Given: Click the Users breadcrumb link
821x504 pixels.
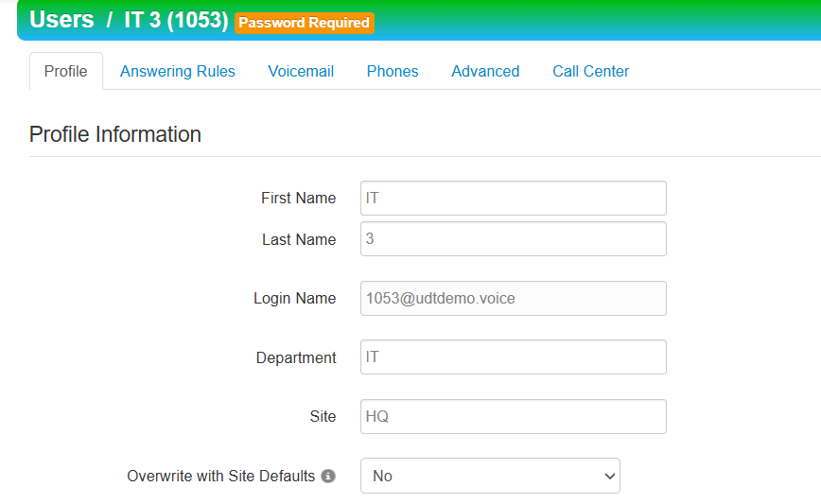Looking at the screenshot, I should 61,20.
